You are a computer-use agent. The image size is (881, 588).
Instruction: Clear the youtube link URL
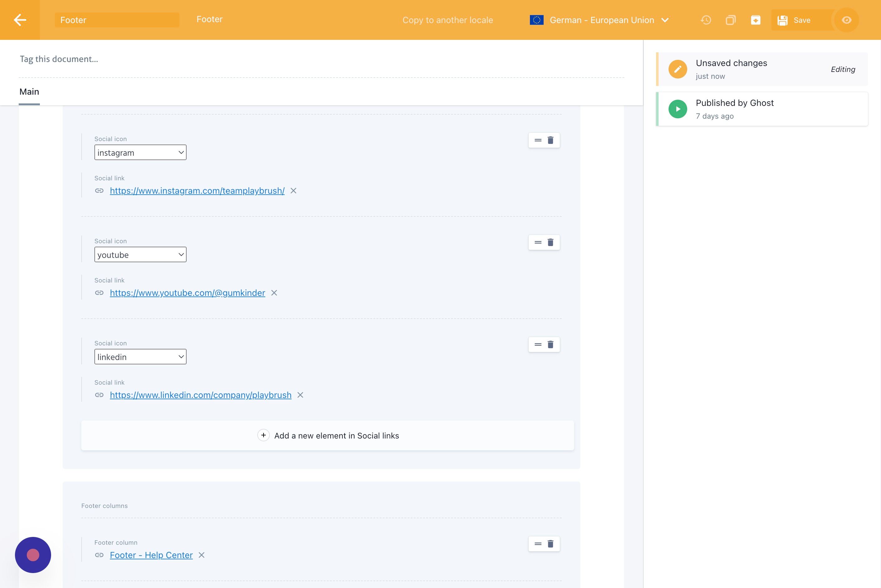coord(274,293)
